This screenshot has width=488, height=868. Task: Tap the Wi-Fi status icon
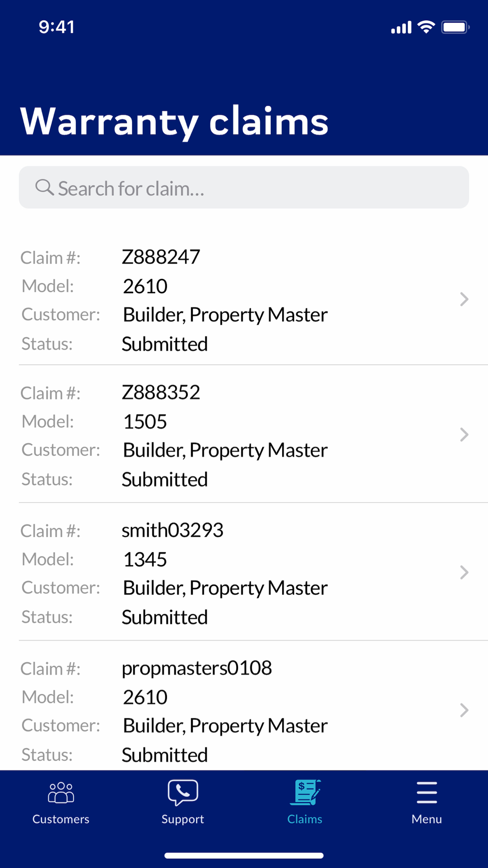[427, 27]
